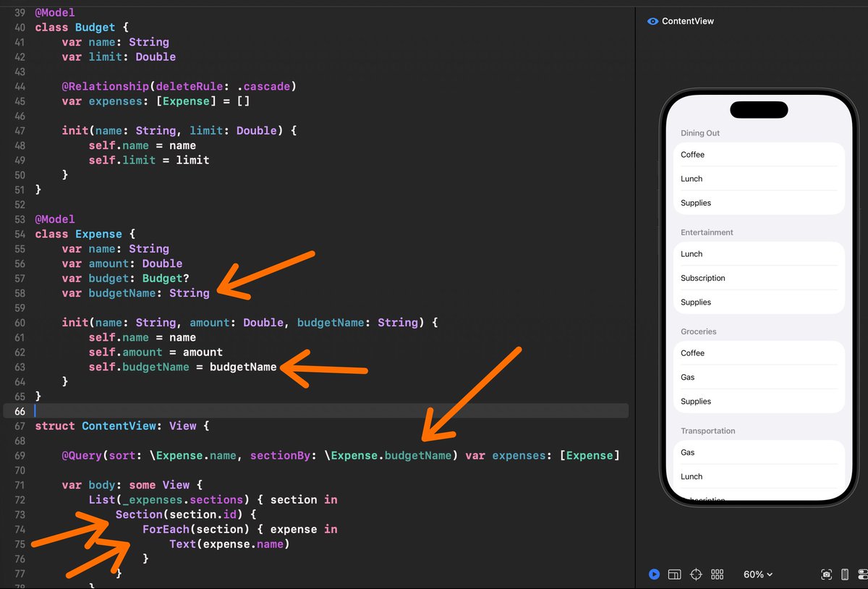
Task: Tap Subscription row under Entertainment in preview
Action: [759, 278]
